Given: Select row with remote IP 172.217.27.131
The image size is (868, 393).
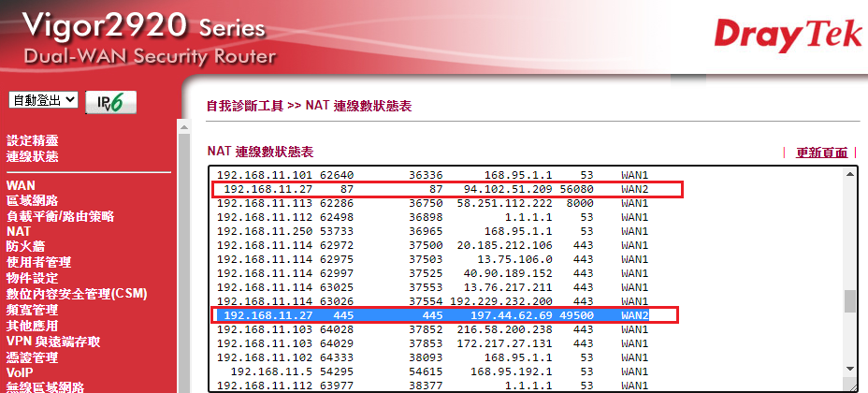Looking at the screenshot, I should tap(432, 343).
